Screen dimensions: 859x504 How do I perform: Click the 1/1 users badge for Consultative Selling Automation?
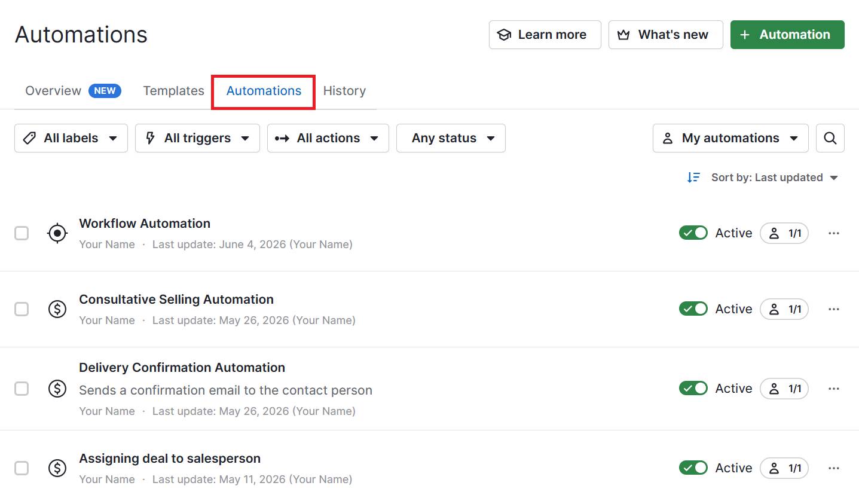[784, 309]
